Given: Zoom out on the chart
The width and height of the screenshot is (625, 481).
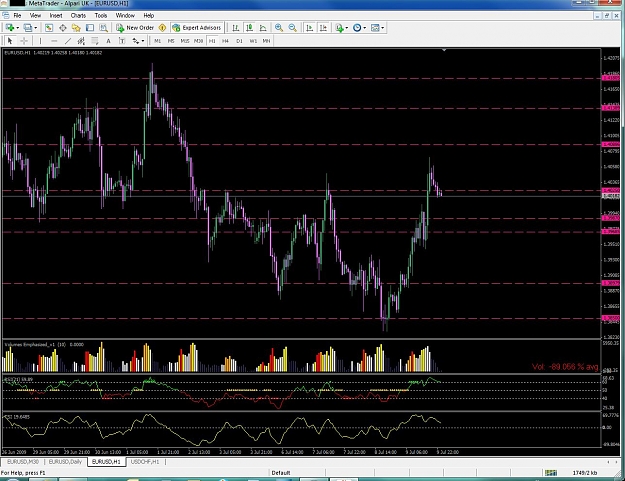Looking at the screenshot, I should coord(293,28).
